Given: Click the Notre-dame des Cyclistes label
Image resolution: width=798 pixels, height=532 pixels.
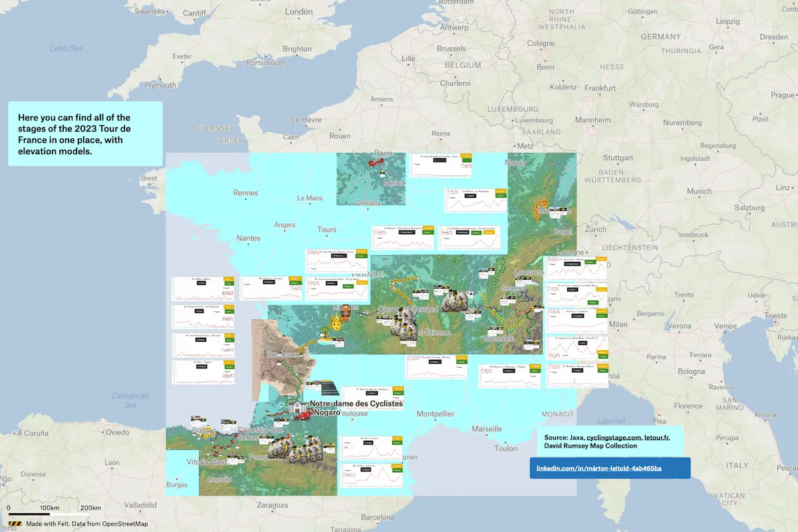Looking at the screenshot, I should pyautogui.click(x=355, y=404).
